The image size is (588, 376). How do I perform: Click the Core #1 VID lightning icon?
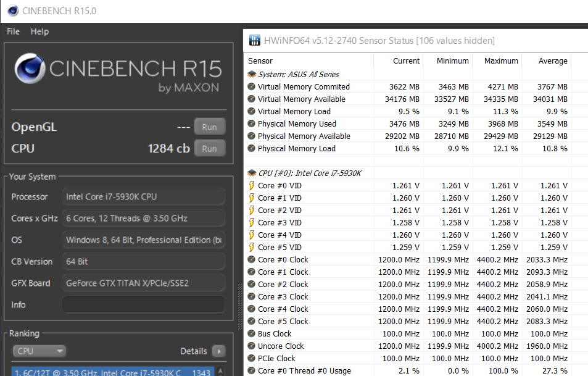[252, 198]
